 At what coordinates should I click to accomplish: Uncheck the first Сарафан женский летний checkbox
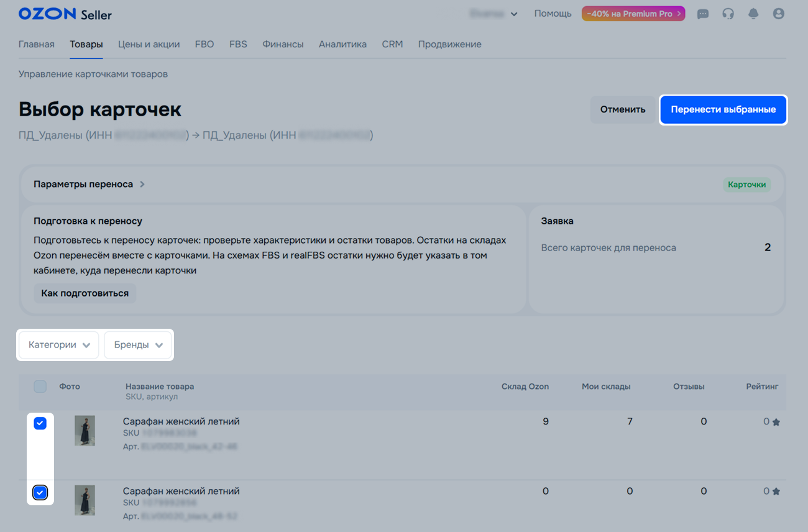(40, 423)
